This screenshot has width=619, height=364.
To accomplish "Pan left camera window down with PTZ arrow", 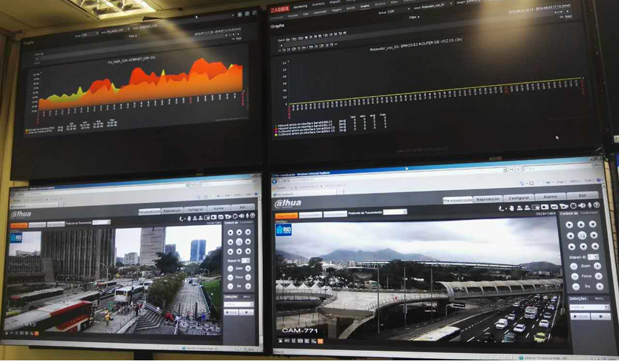I will pos(240,250).
